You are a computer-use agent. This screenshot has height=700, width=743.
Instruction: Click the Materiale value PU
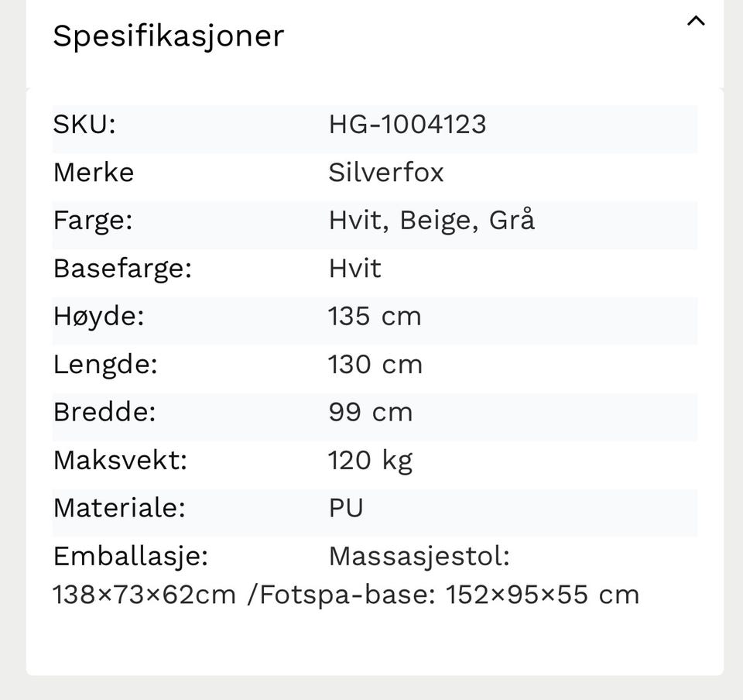coord(346,508)
